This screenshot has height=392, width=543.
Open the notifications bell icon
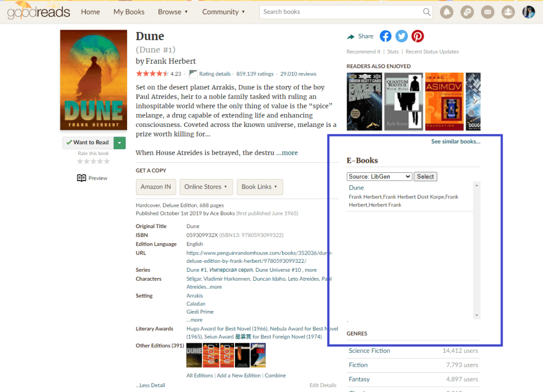(447, 12)
